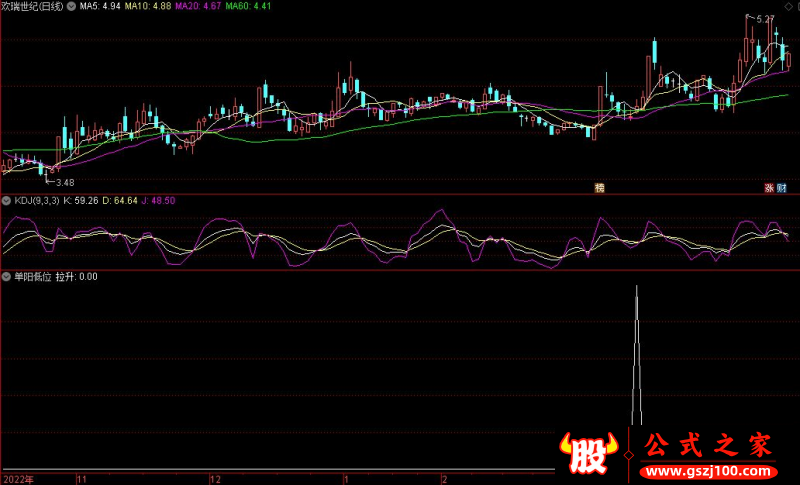Select the MA5 moving average label
800x485 pixels.
click(100, 6)
